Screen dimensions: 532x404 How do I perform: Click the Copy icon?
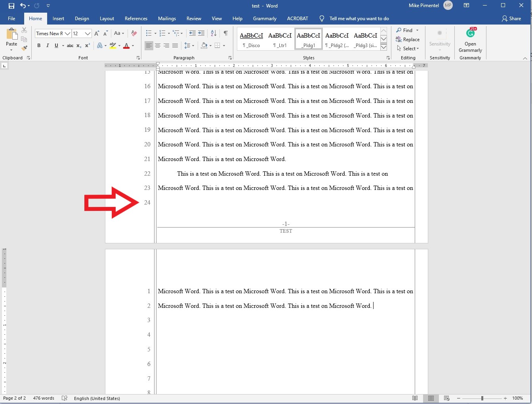[24, 39]
